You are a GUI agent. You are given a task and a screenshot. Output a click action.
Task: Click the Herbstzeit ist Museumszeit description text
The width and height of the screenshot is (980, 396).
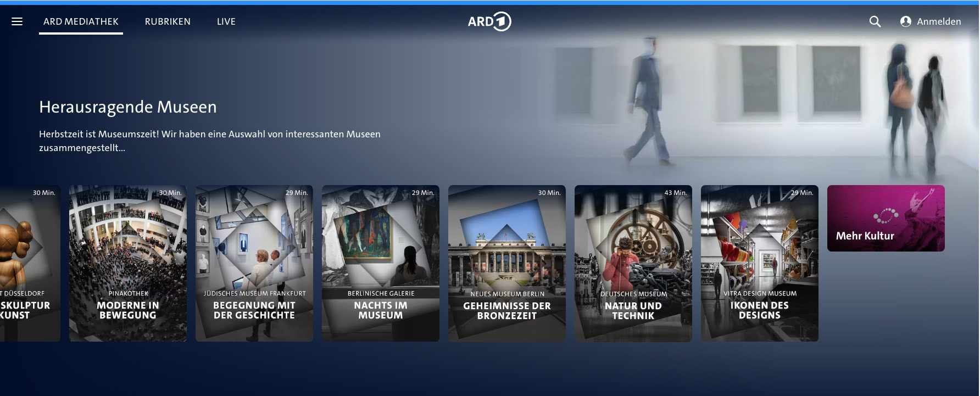pyautogui.click(x=210, y=141)
